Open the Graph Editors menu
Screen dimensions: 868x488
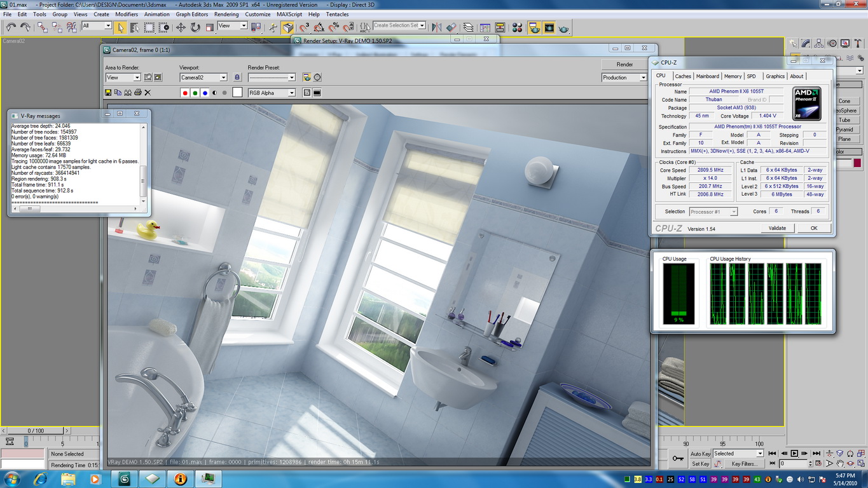pyautogui.click(x=192, y=14)
